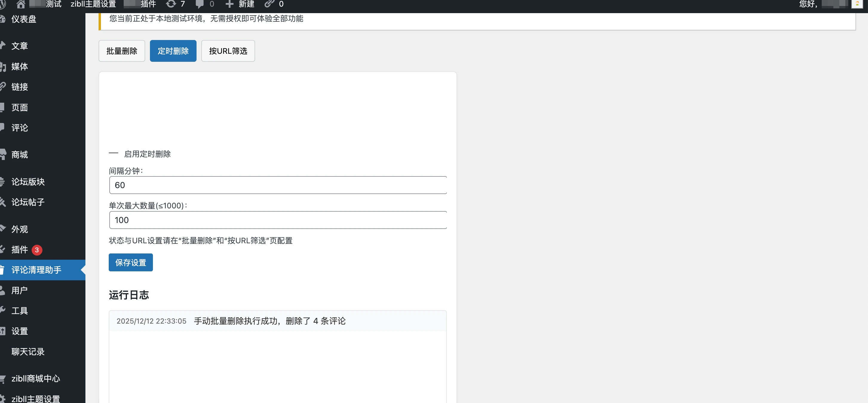Open zibll主题设置 in the top admin bar
868x403 pixels.
(x=93, y=4)
